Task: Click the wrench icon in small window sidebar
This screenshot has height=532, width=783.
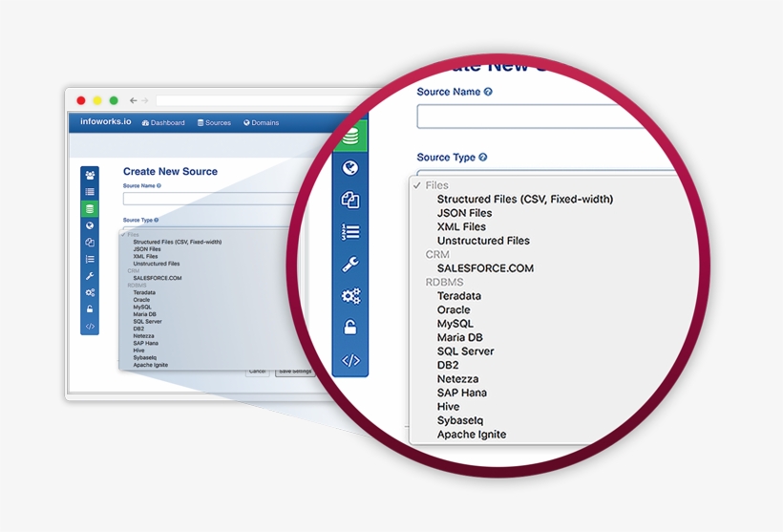Action: (x=90, y=276)
